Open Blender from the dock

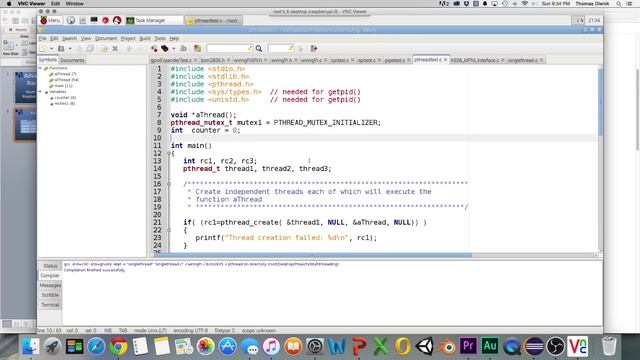tap(447, 347)
